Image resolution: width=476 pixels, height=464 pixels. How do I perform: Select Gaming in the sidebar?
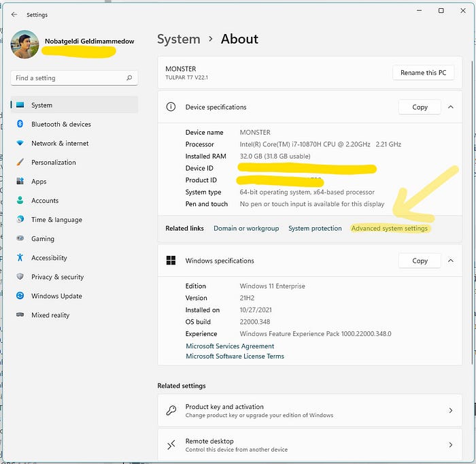tap(43, 239)
